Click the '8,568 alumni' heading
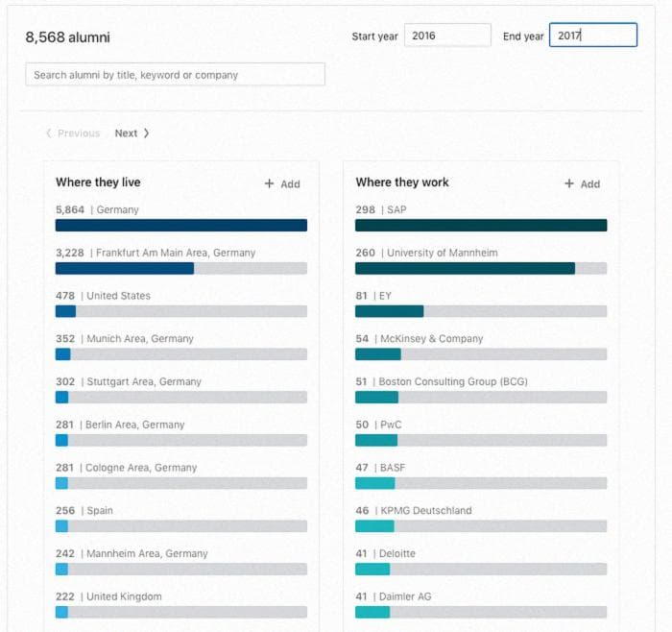This screenshot has width=672, height=632. click(68, 36)
